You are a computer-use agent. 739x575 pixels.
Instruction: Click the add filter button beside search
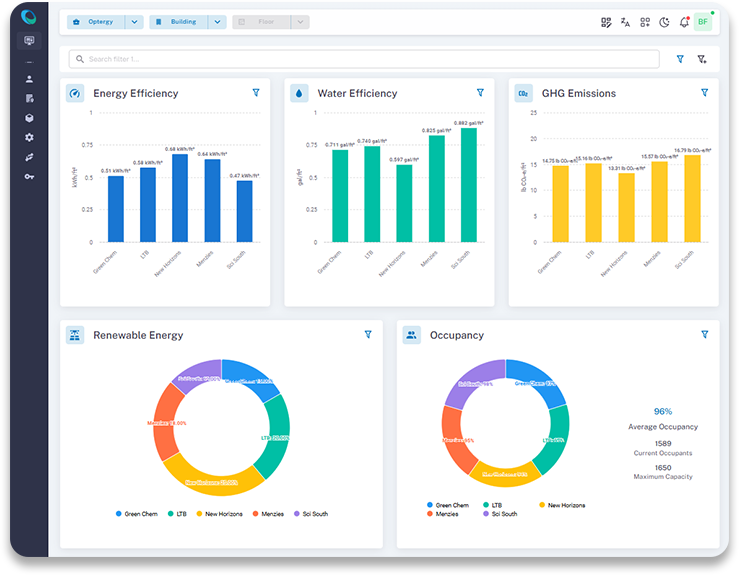(702, 59)
